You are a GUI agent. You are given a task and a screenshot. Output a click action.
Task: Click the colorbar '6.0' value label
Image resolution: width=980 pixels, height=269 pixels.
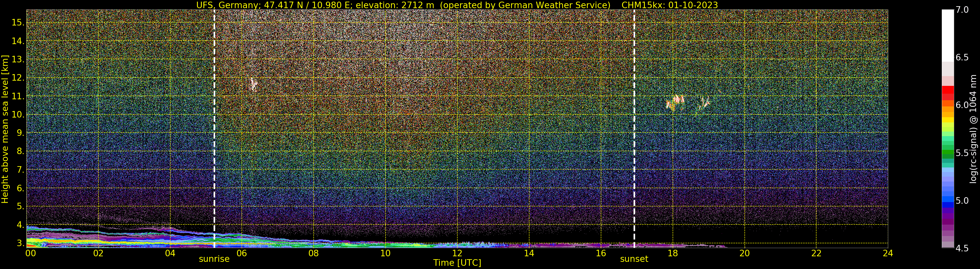click(x=962, y=105)
